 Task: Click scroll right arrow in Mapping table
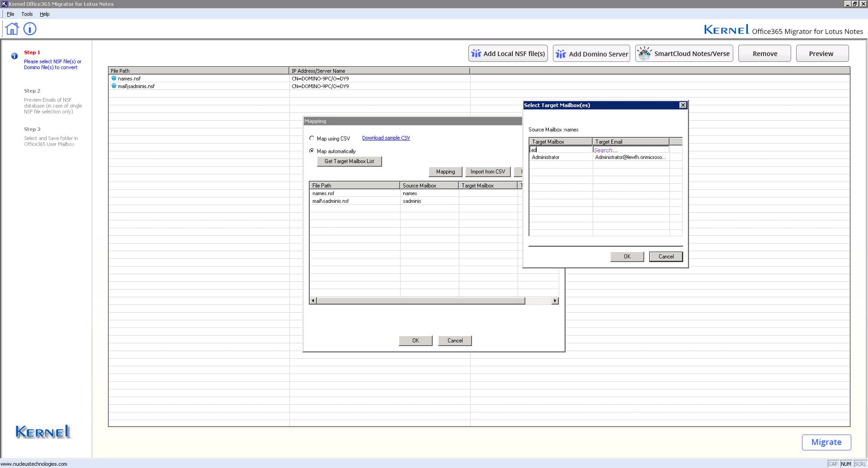coord(555,301)
